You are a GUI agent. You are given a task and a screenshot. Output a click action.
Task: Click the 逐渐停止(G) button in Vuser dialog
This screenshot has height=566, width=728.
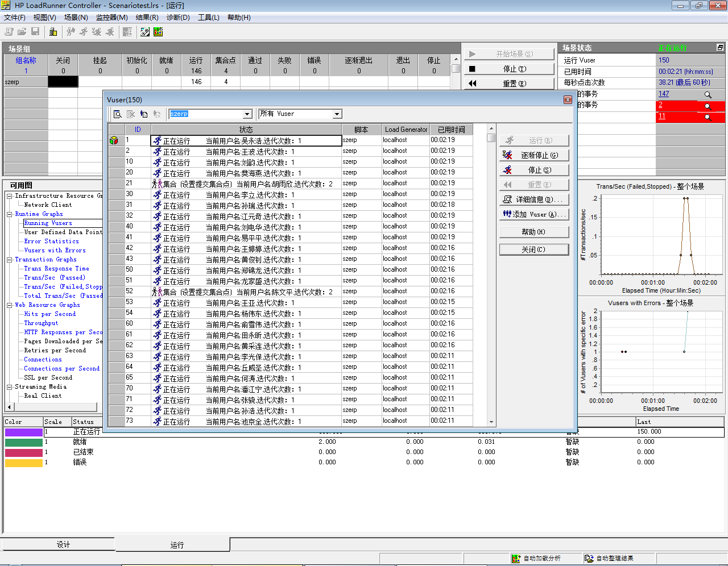[534, 155]
